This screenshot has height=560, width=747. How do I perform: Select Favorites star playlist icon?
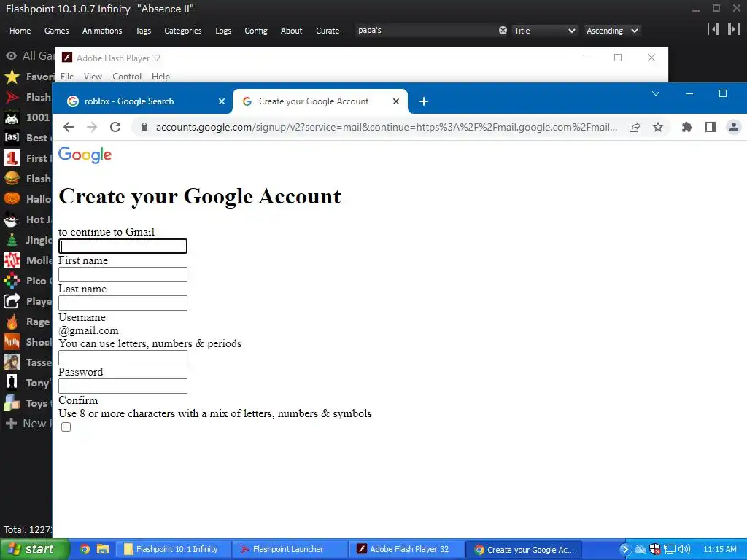pyautogui.click(x=12, y=77)
